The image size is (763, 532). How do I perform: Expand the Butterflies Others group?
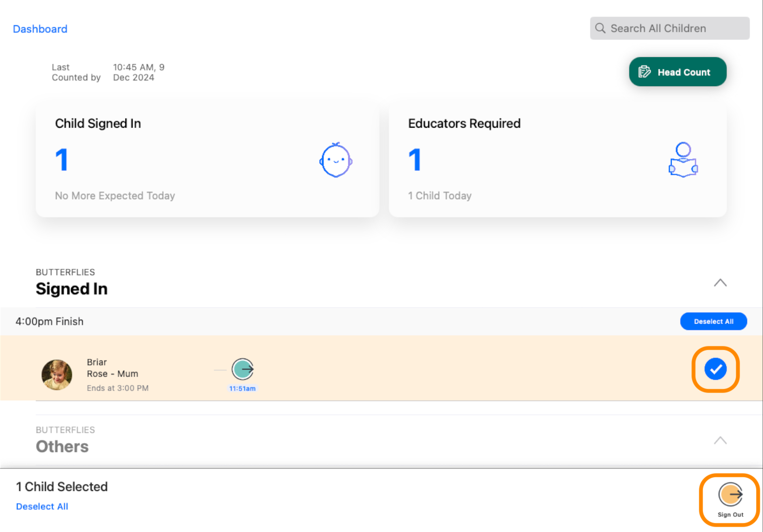721,440
